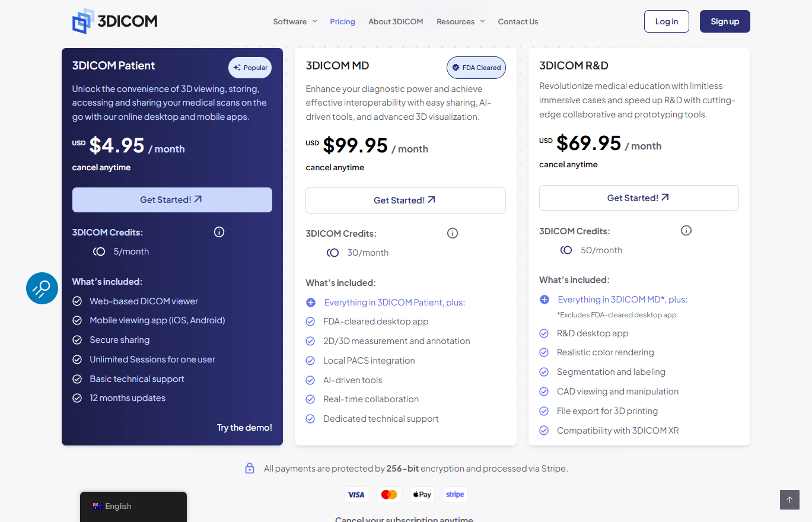Click the FDA Cleared badge on 3DICOM MD
The height and width of the screenshot is (522, 812).
coord(476,68)
